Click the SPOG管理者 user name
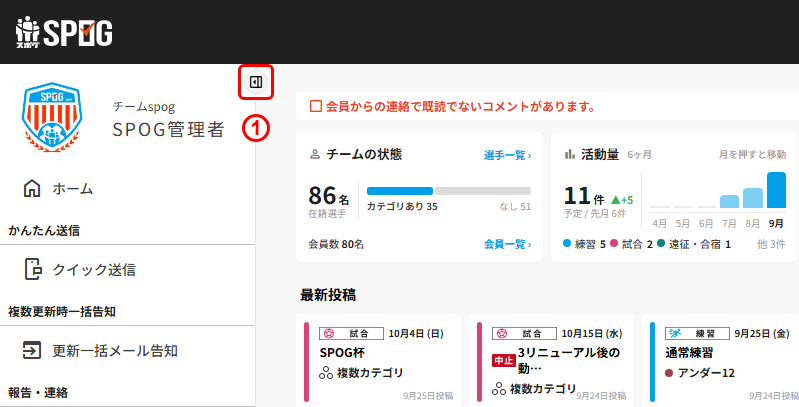Screen dimensions: 799x407 coord(168,130)
